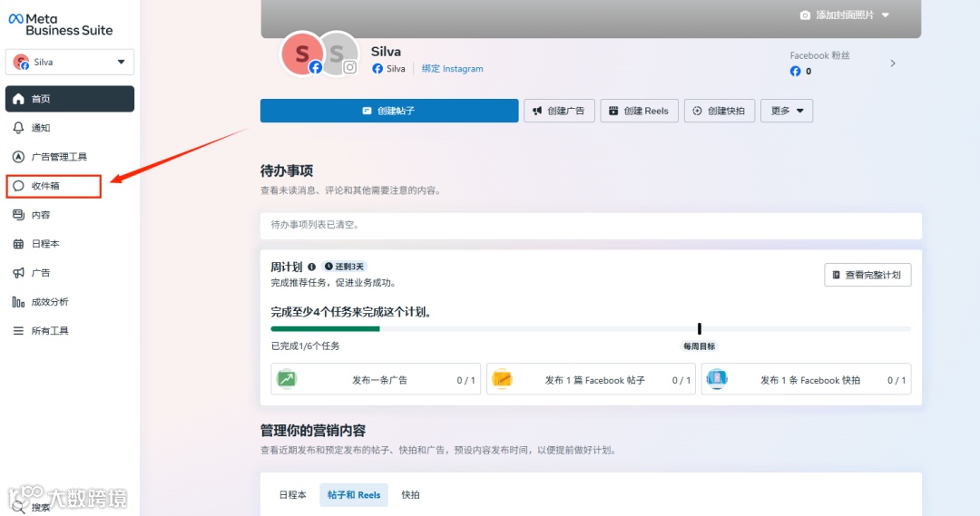Click the 所有工具 hamburger icon
980x516 pixels.
tap(19, 330)
